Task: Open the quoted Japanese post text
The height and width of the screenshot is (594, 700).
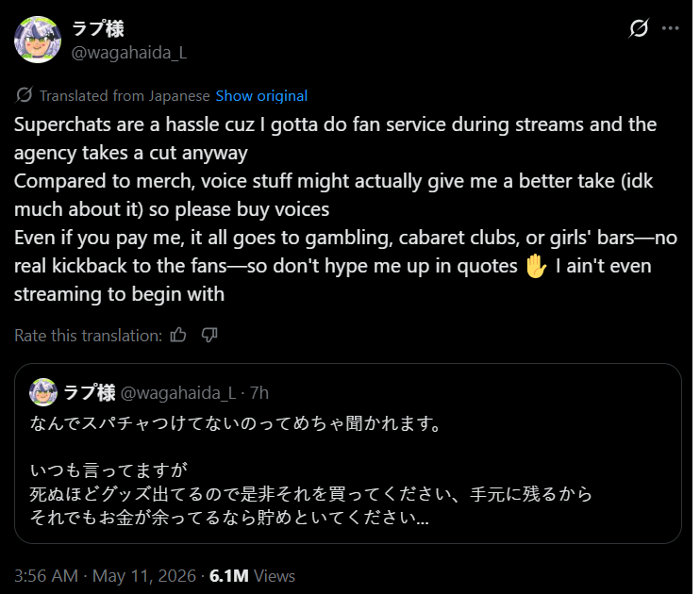Action: [x=311, y=470]
